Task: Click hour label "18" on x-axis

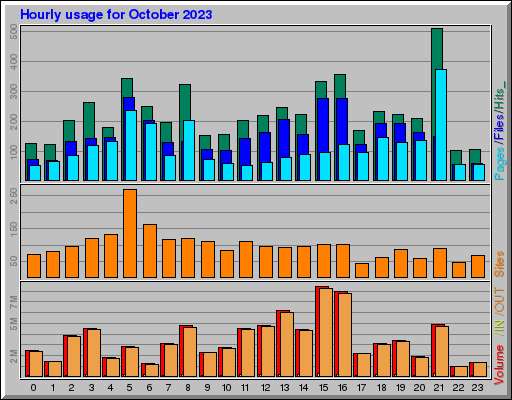Action: pyautogui.click(x=381, y=388)
